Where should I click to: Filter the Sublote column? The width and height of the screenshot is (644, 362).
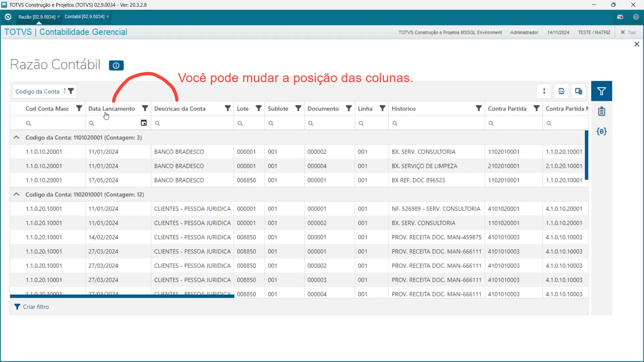298,108
